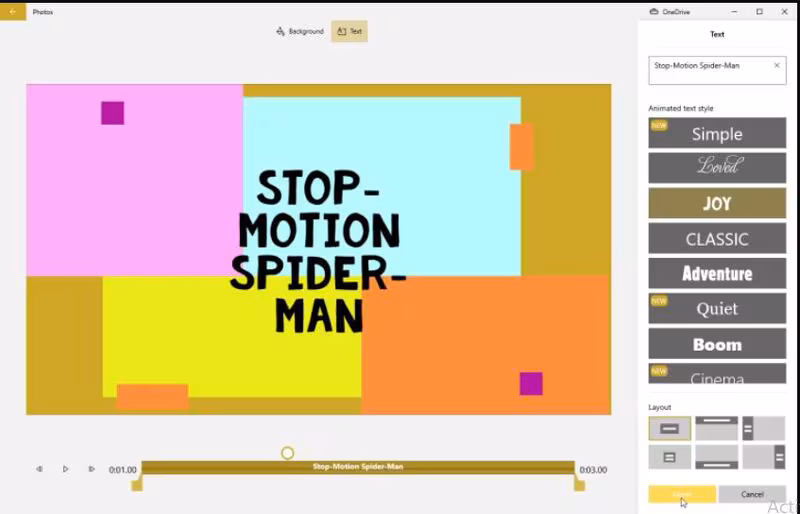Screen dimensions: 800x514
Task: Choose the Loved text style
Action: (717, 167)
